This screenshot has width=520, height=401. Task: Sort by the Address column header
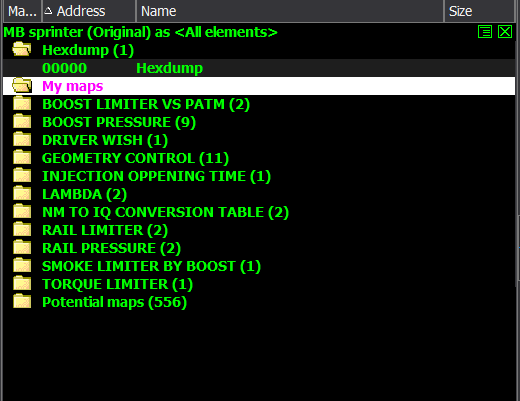(x=89, y=11)
